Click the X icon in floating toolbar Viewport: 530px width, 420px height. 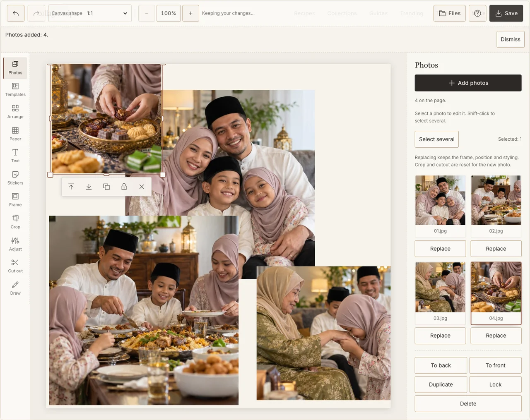point(142,187)
